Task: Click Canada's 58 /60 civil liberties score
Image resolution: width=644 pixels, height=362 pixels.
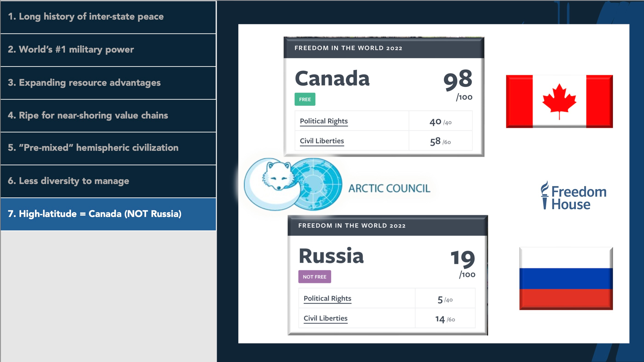Action: click(440, 141)
